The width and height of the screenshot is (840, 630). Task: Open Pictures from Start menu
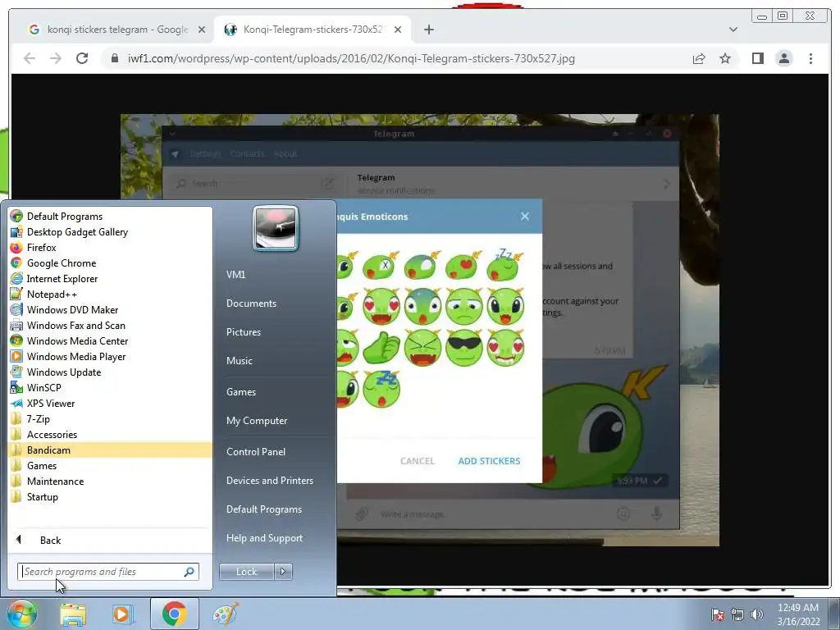click(244, 332)
